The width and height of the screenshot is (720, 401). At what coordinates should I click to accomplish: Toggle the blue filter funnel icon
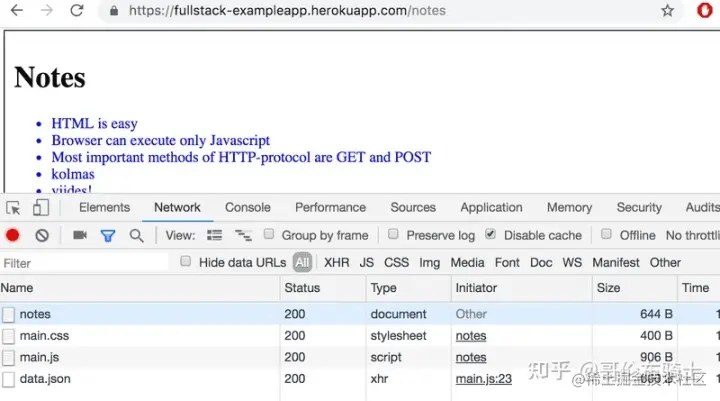108,236
